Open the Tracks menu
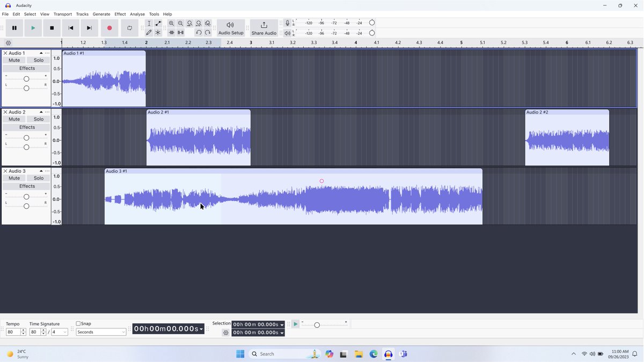Viewport: 644px width, 362px height. coord(82,14)
